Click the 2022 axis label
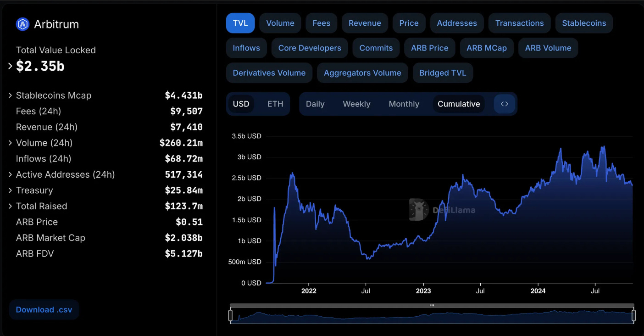 tap(309, 291)
